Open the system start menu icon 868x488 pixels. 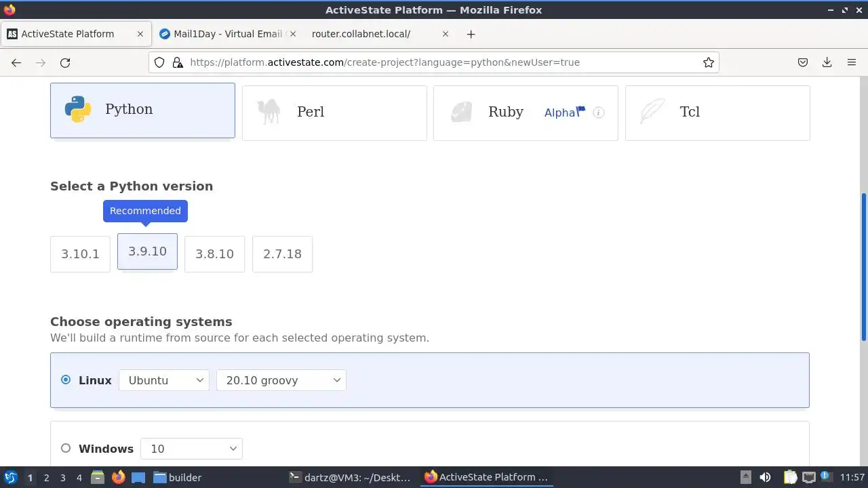(x=11, y=477)
